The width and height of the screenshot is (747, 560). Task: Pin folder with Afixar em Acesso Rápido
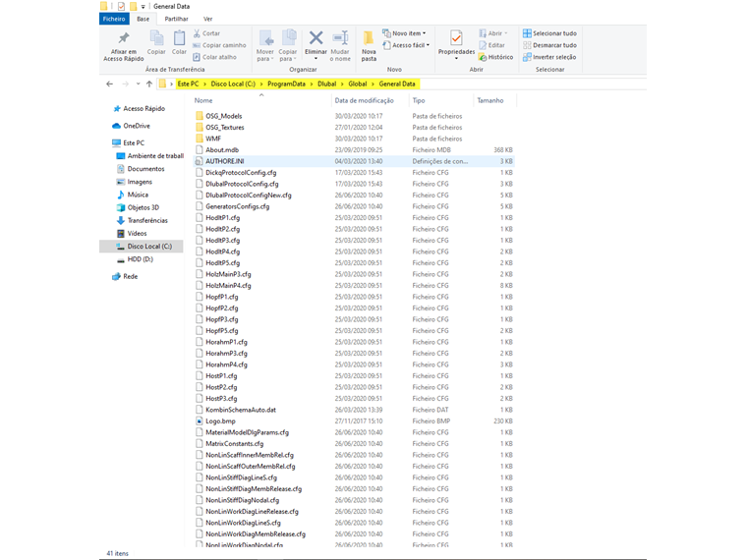(124, 46)
